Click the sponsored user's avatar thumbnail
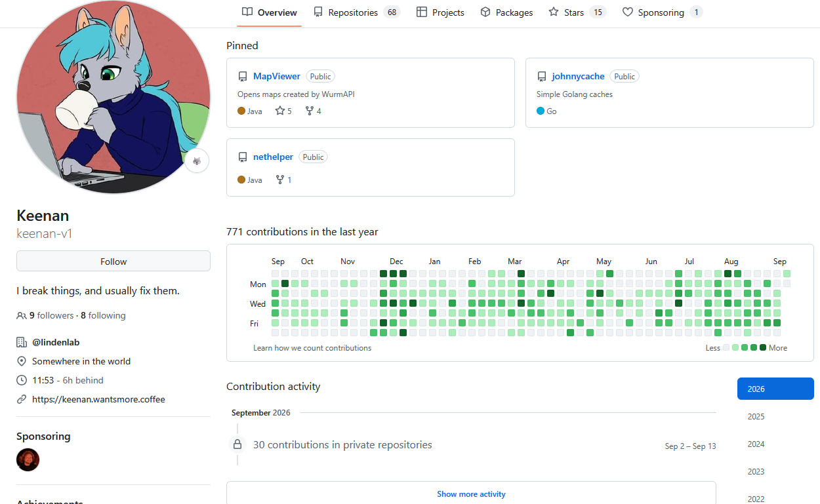820x504 pixels. point(28,459)
